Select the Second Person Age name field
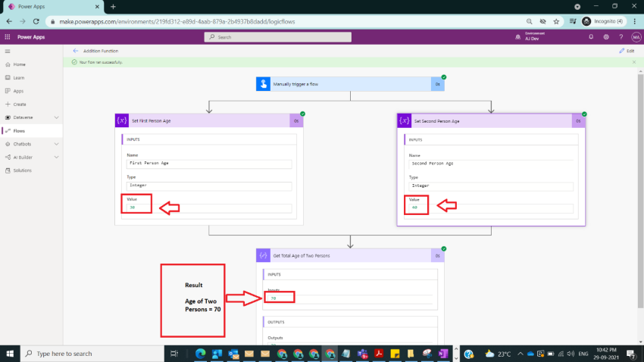Screen dimensions: 644x362 (491, 164)
